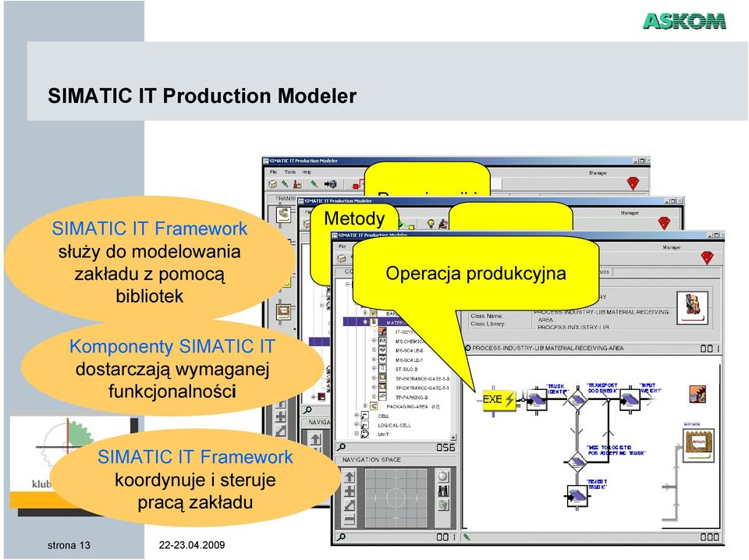The image size is (749, 560).
Task: Click the tree scrollbar down arrow
Action: (453, 437)
